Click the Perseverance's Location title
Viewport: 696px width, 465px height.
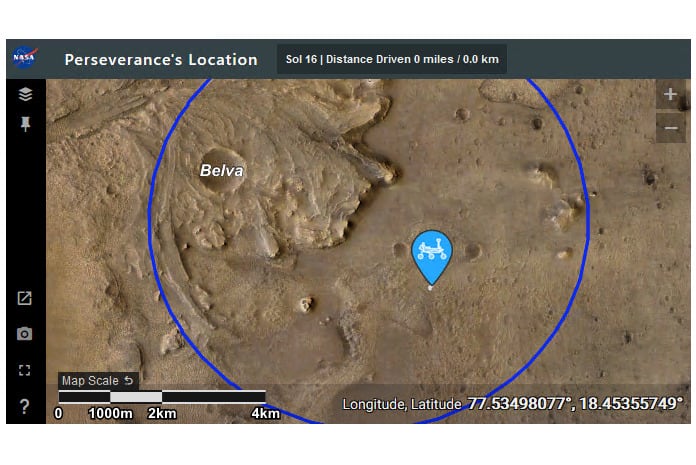point(161,59)
